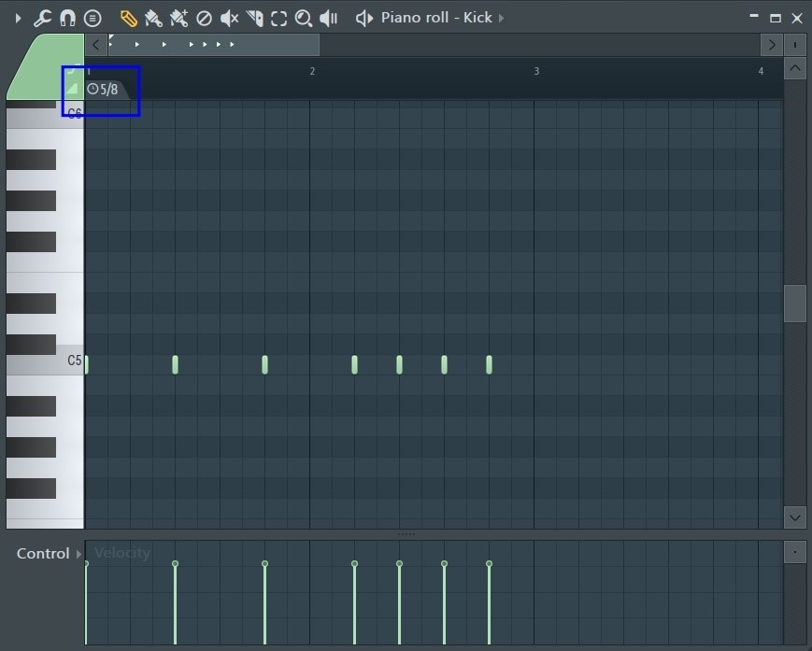Select the Slice tool
This screenshot has width=812, height=651.
click(x=252, y=17)
